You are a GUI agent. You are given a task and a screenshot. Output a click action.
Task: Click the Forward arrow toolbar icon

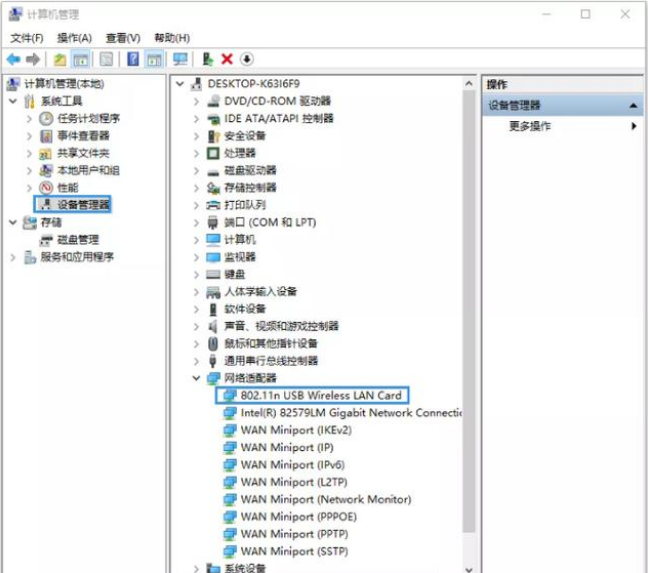[33, 59]
